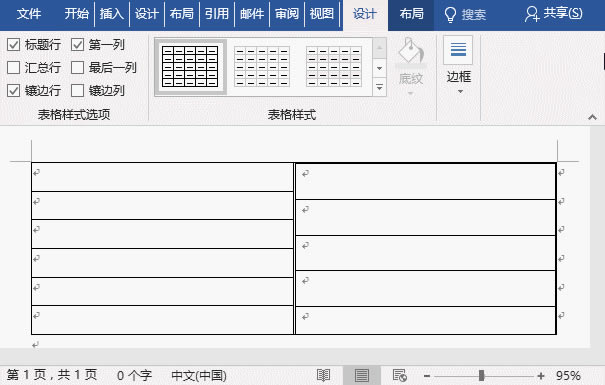This screenshot has height=385, width=605.
Task: Open the 审阅 tab
Action: click(287, 14)
